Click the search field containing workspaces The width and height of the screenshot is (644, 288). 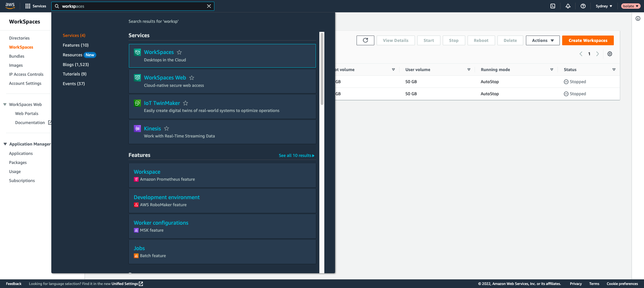pyautogui.click(x=132, y=6)
